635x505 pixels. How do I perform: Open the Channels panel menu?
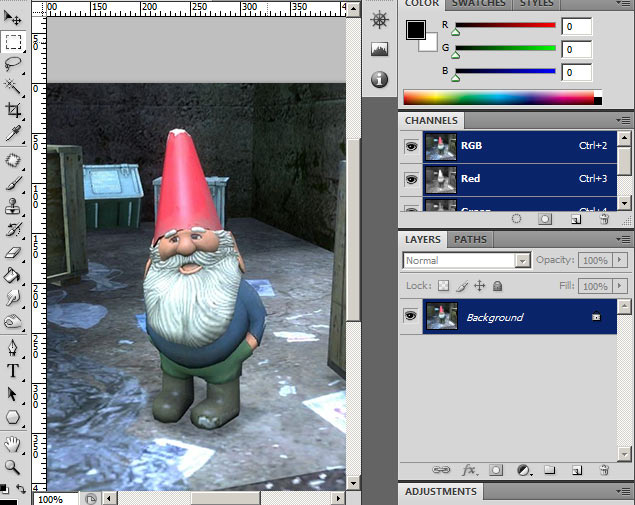point(623,120)
